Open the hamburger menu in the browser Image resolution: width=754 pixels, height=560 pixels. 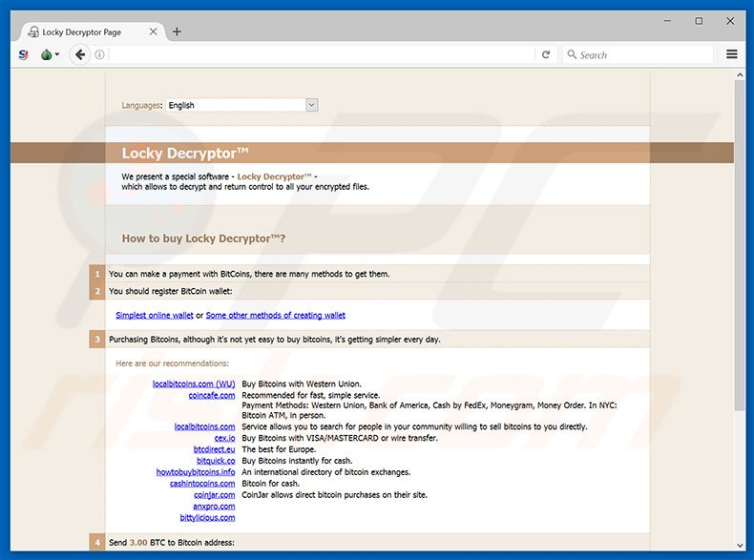click(x=731, y=54)
